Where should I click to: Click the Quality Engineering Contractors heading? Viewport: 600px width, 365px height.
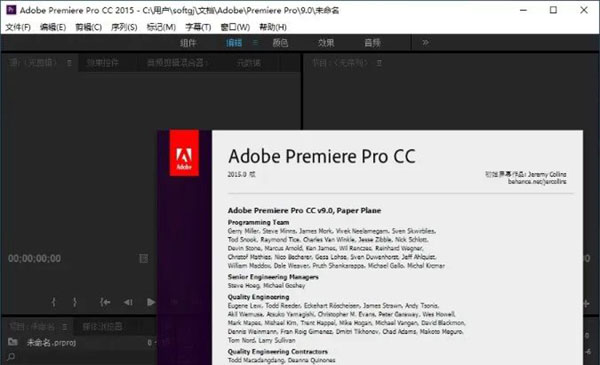[278, 352]
